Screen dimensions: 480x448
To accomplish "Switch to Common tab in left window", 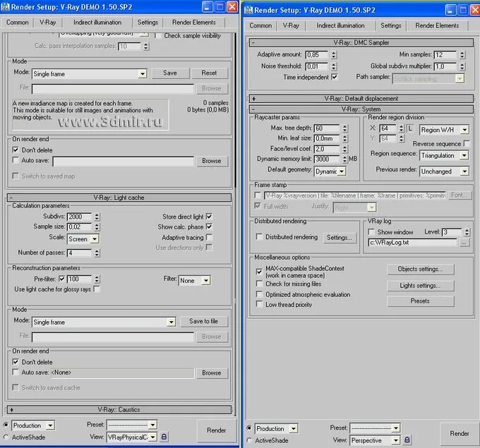I will [x=18, y=23].
